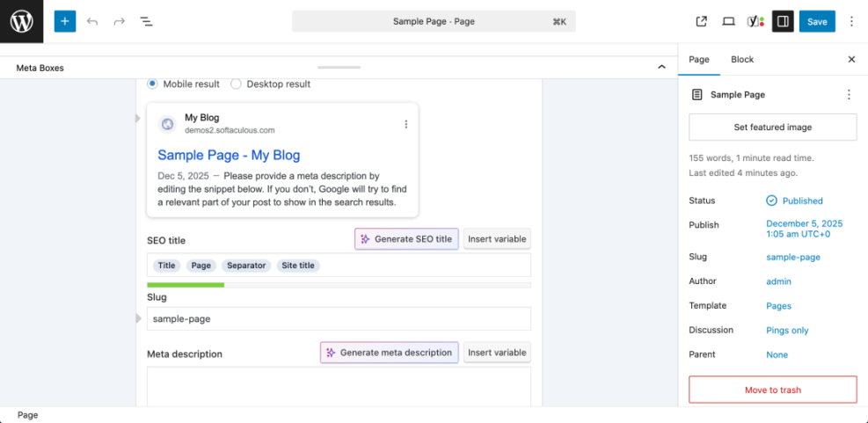Open the publish date December 5, 2025
Viewport: 868px width, 423px height.
[x=805, y=229]
